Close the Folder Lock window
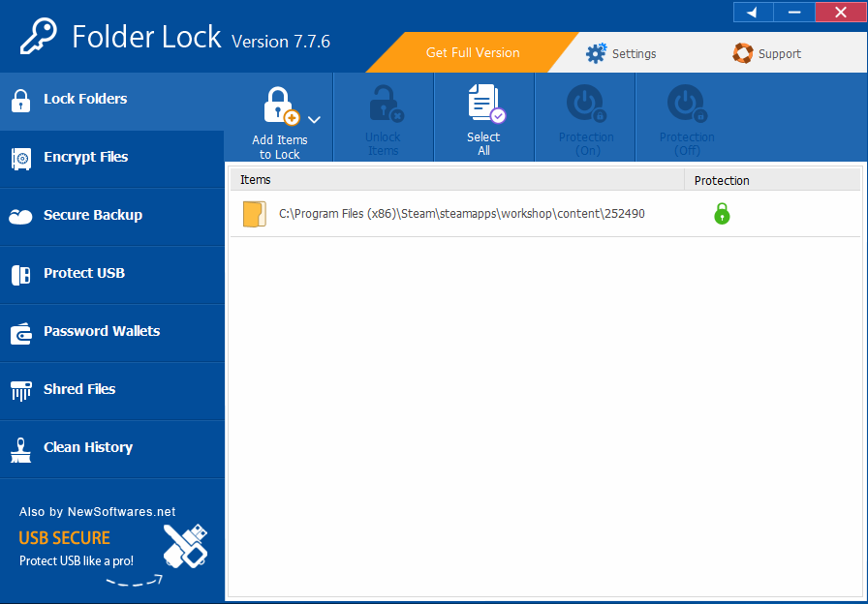The height and width of the screenshot is (604, 868). click(x=840, y=12)
